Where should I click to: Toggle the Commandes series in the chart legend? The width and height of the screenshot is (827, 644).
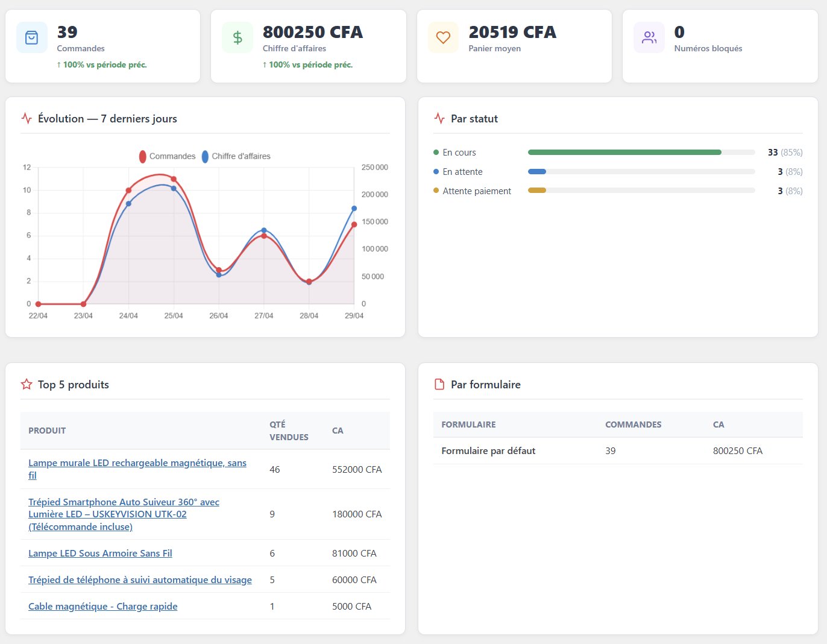(167, 156)
